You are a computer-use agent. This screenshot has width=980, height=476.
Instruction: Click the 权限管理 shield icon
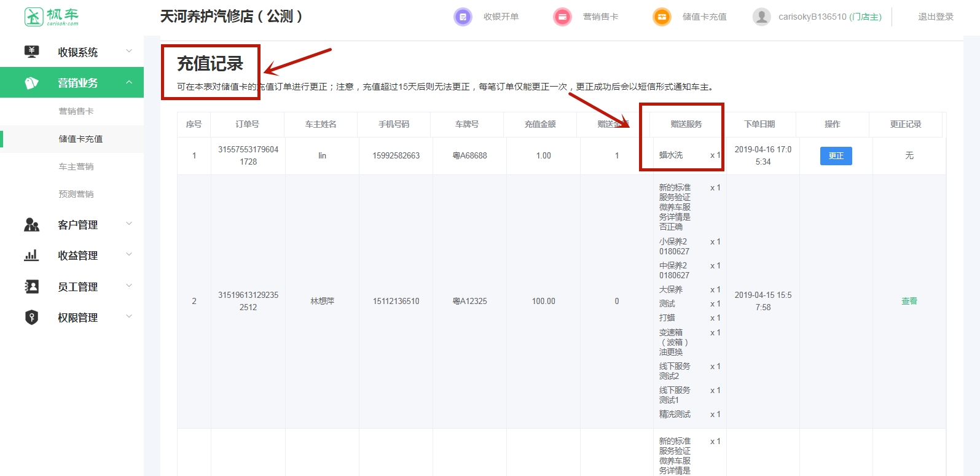point(31,318)
